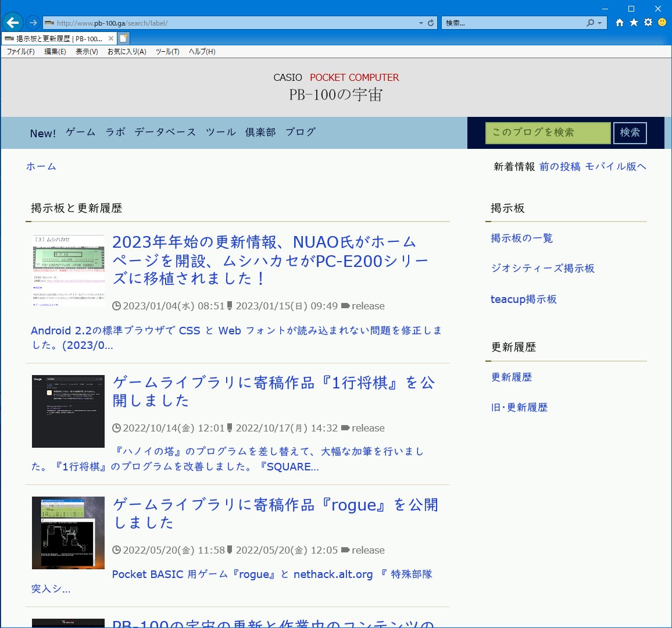Click the Home icon in the browser toolbar

[619, 22]
